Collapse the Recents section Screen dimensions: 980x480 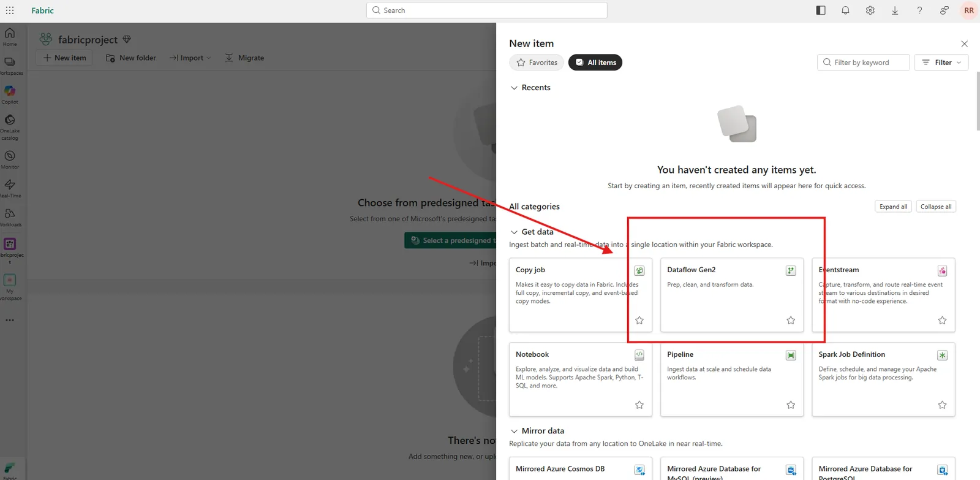[x=514, y=88]
